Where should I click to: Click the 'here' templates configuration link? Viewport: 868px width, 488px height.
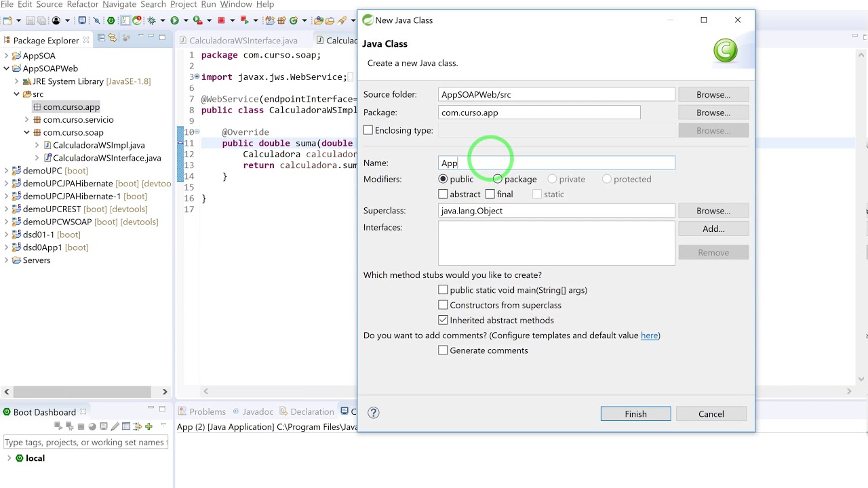(x=649, y=335)
